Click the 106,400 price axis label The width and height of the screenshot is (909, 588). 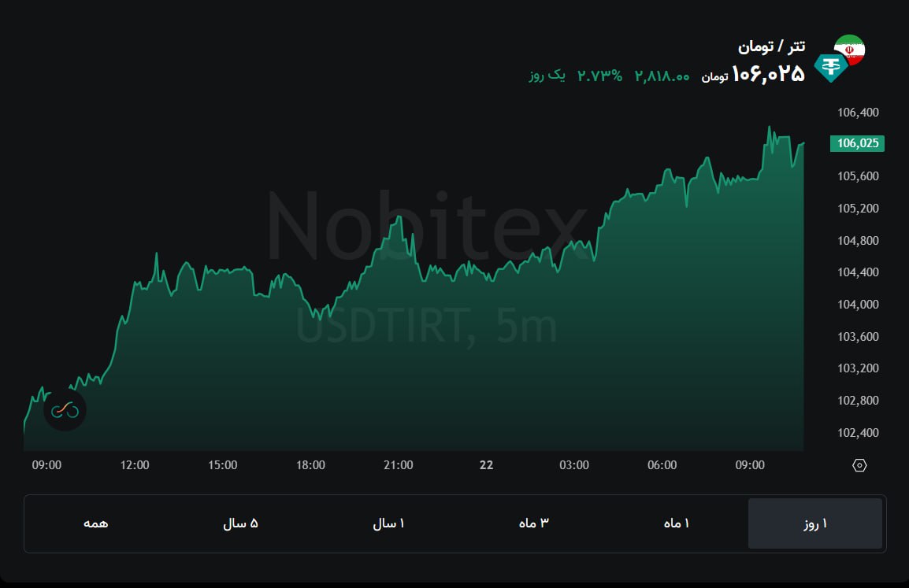[x=858, y=113]
